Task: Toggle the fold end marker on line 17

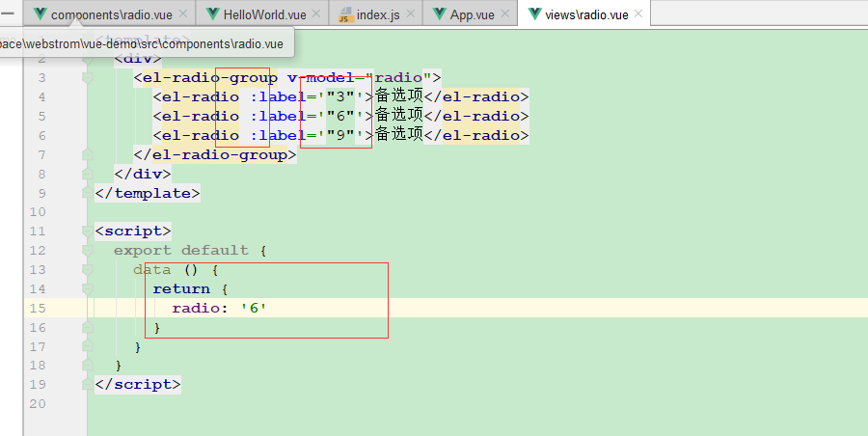Action: [x=88, y=346]
